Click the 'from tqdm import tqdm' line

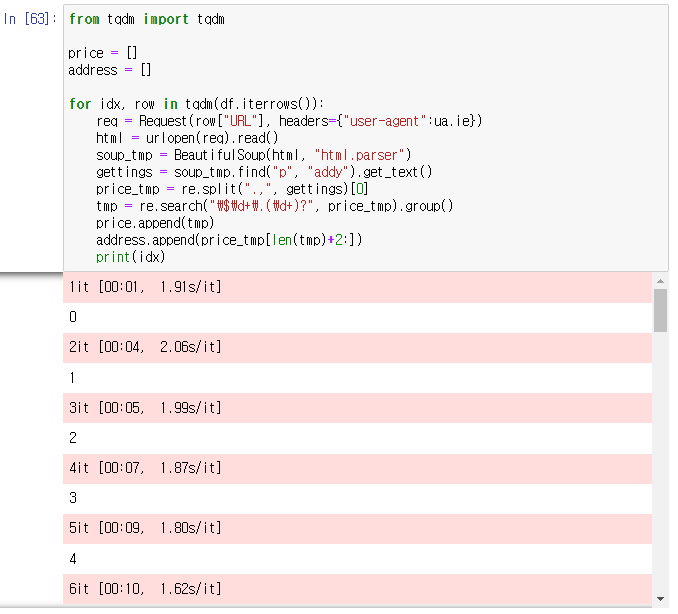point(147,19)
